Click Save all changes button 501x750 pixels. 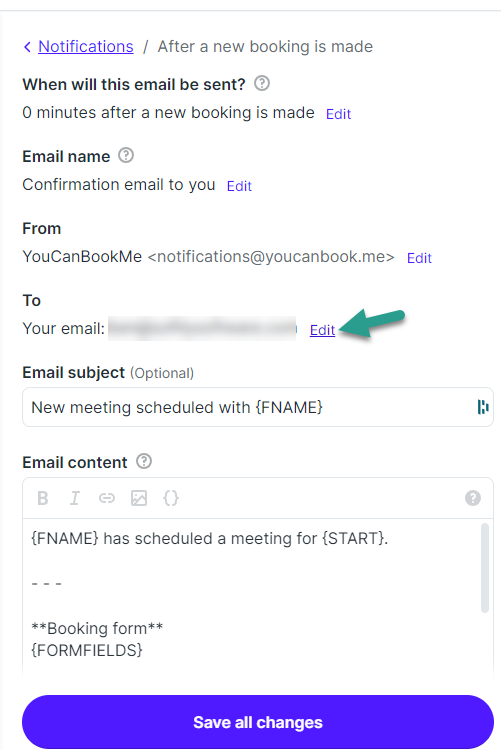pos(258,722)
